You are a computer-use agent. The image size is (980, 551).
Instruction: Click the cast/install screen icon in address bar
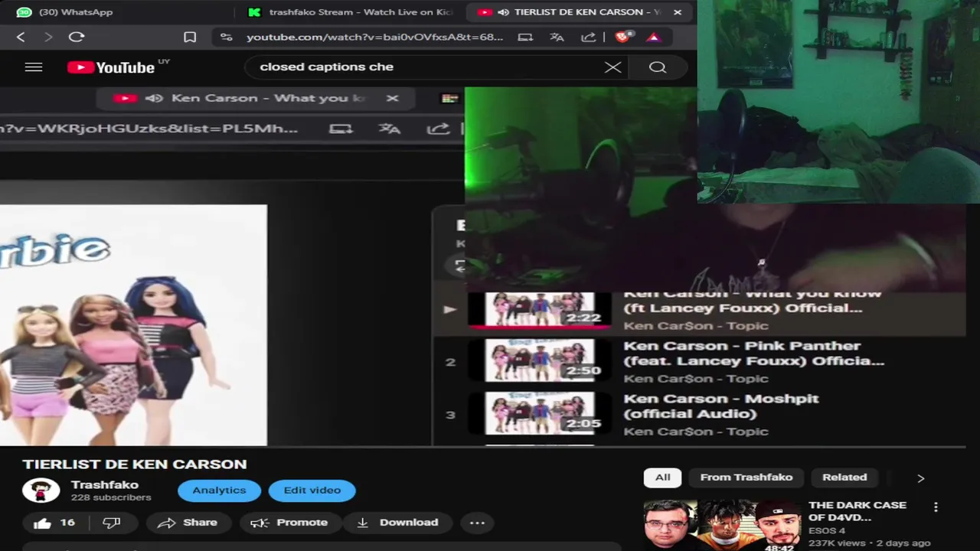[525, 37]
